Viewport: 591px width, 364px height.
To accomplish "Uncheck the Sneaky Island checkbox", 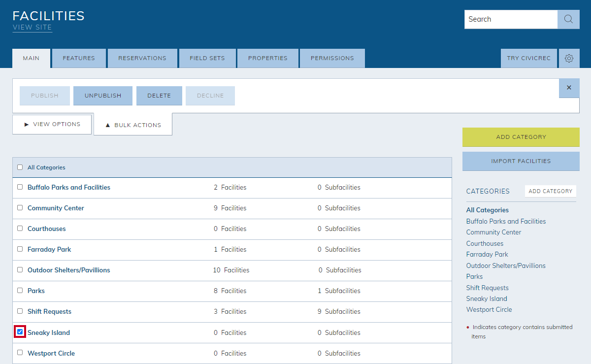I will (20, 332).
